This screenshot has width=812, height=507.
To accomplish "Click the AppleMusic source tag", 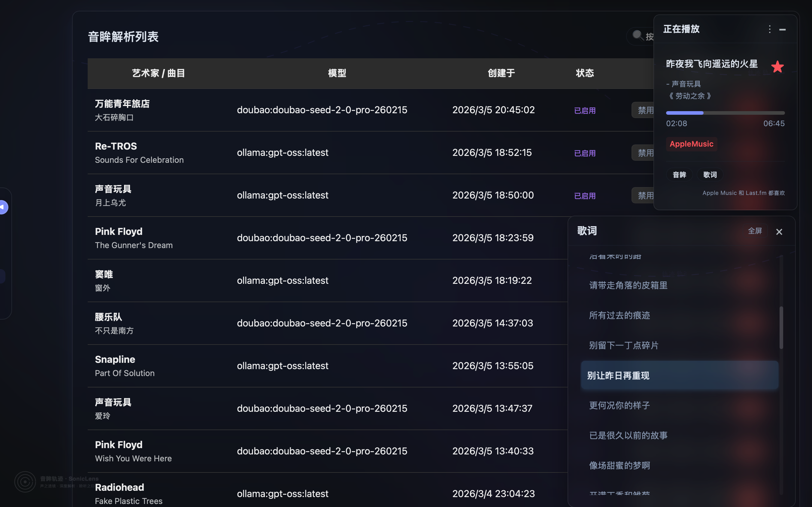I will tap(691, 144).
